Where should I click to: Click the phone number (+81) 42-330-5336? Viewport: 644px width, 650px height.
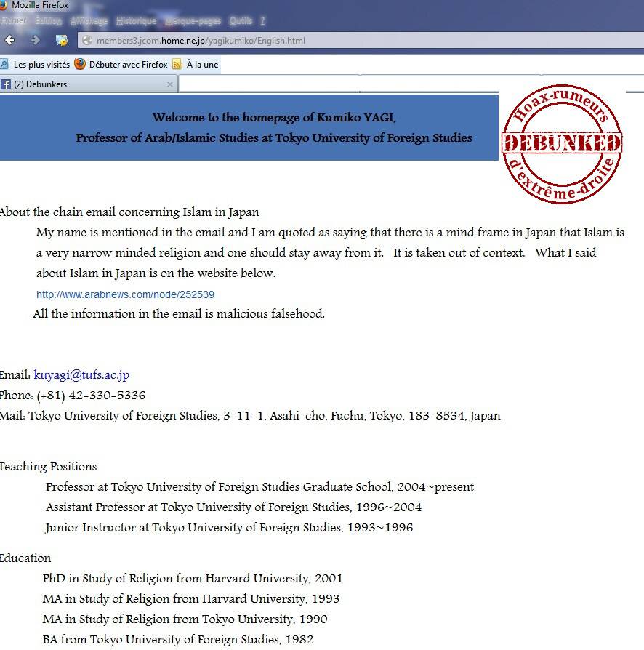click(91, 395)
